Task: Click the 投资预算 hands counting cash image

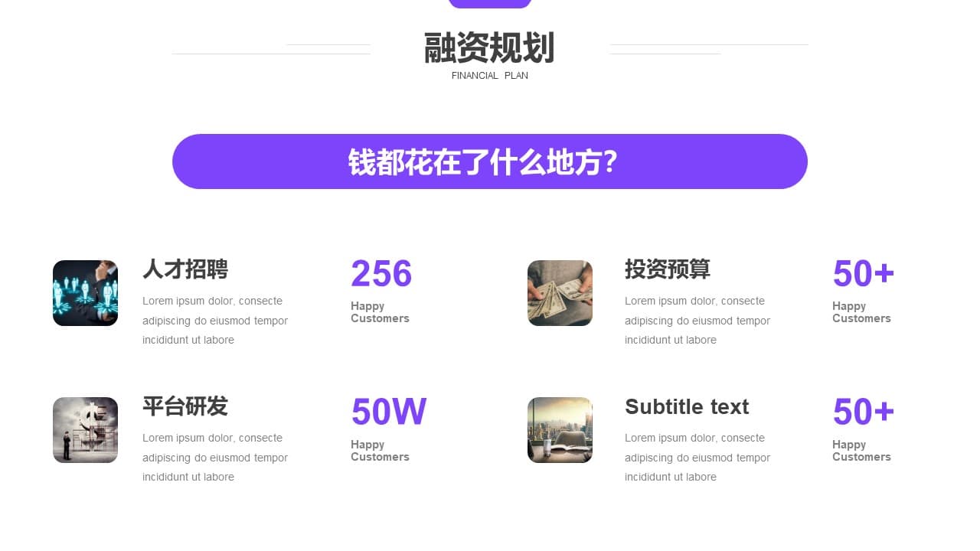Action: click(560, 293)
